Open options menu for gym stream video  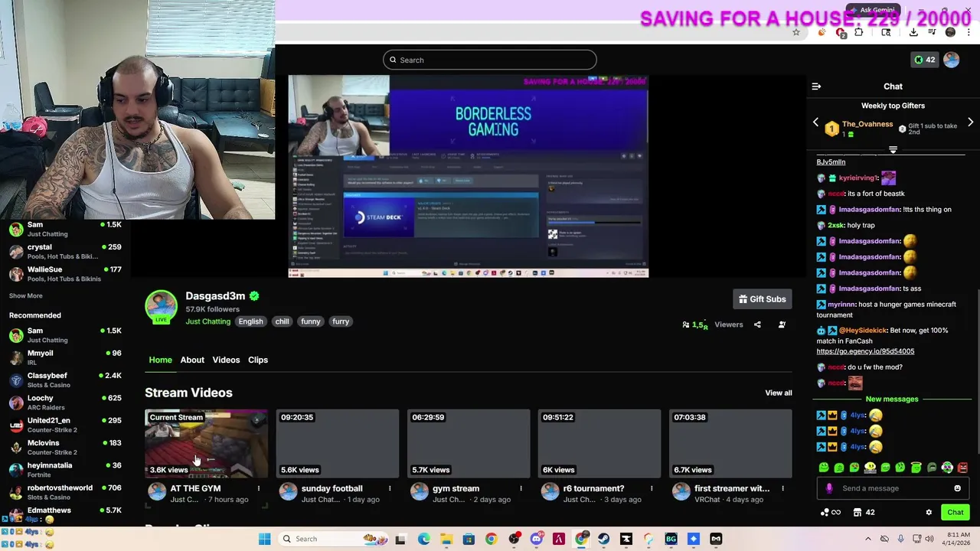(x=521, y=488)
